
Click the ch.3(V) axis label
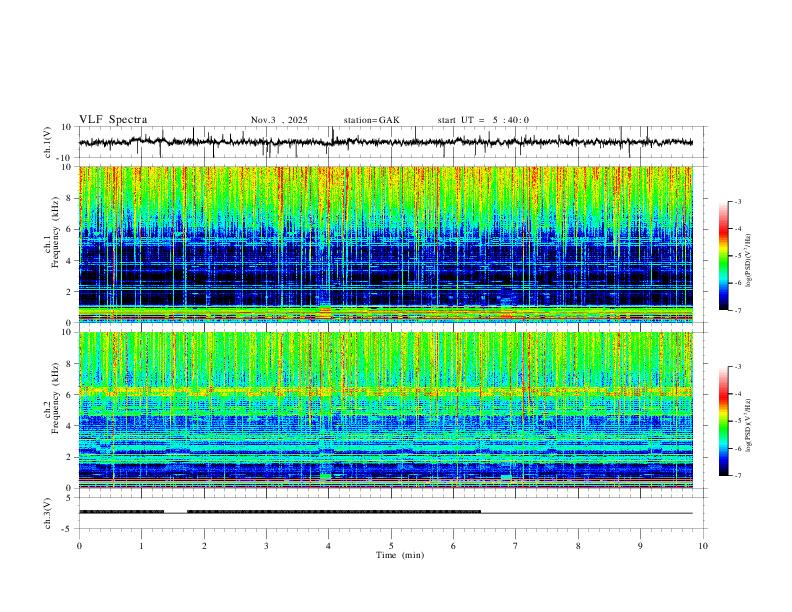tap(48, 513)
